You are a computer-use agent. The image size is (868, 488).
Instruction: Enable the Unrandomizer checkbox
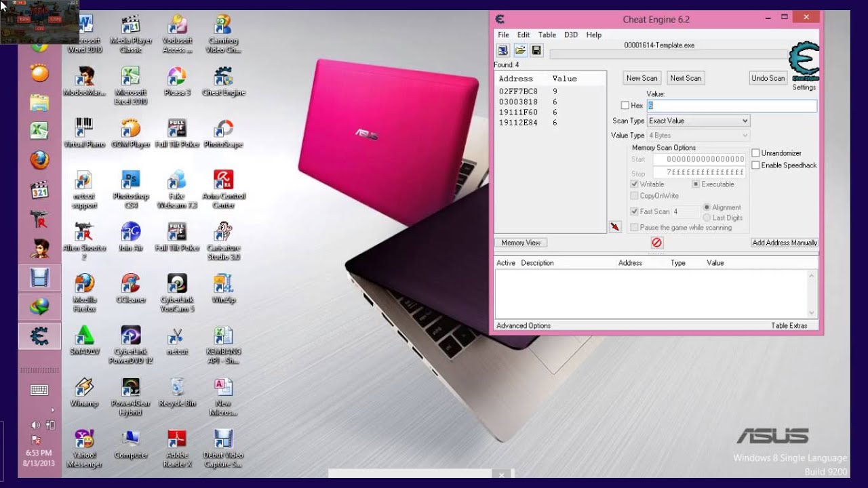(x=756, y=153)
